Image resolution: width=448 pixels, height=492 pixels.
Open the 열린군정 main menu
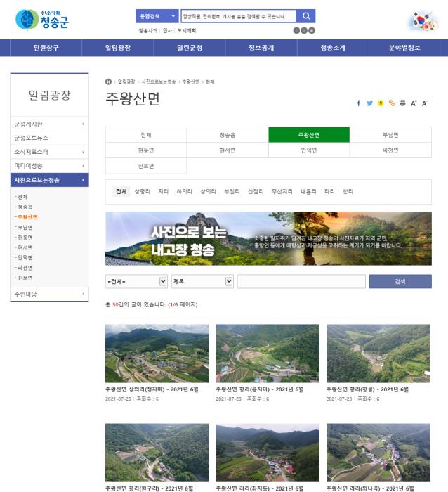click(190, 48)
